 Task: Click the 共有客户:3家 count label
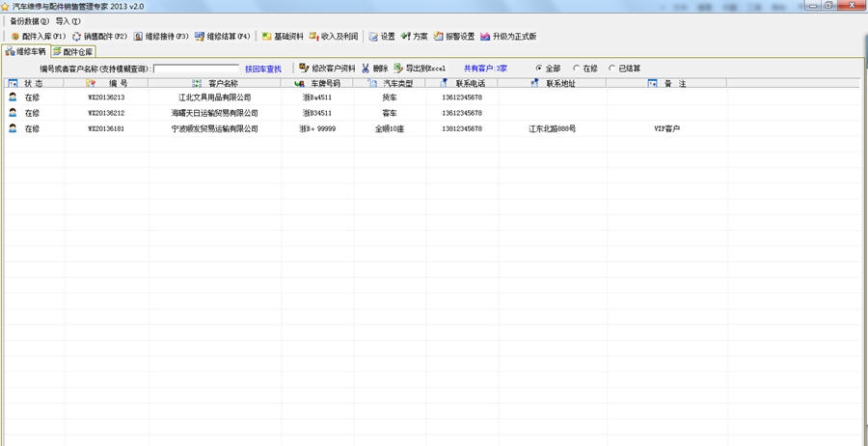point(485,69)
